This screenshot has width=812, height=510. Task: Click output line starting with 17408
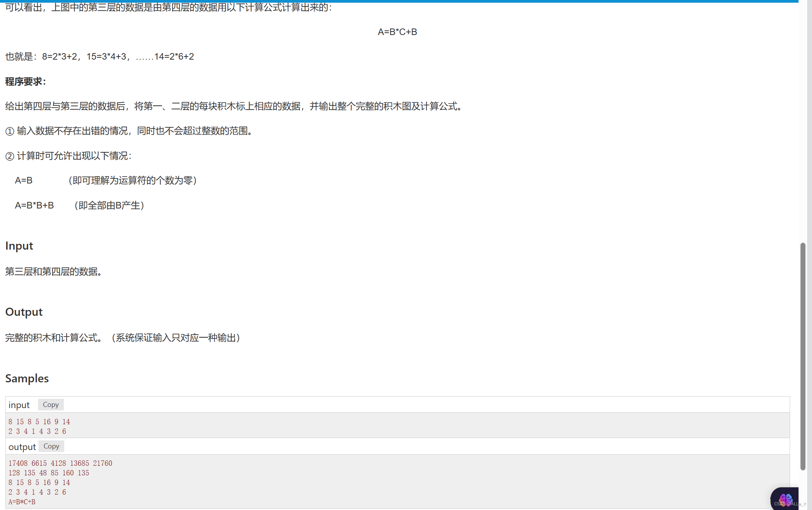click(60, 463)
